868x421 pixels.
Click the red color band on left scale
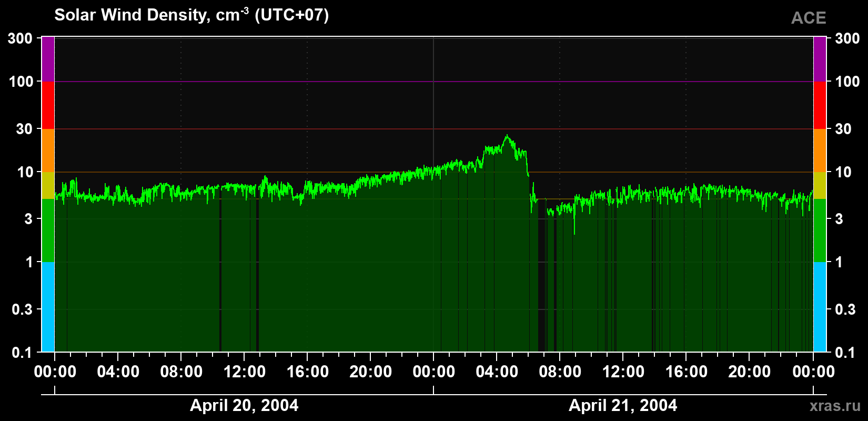coord(48,105)
